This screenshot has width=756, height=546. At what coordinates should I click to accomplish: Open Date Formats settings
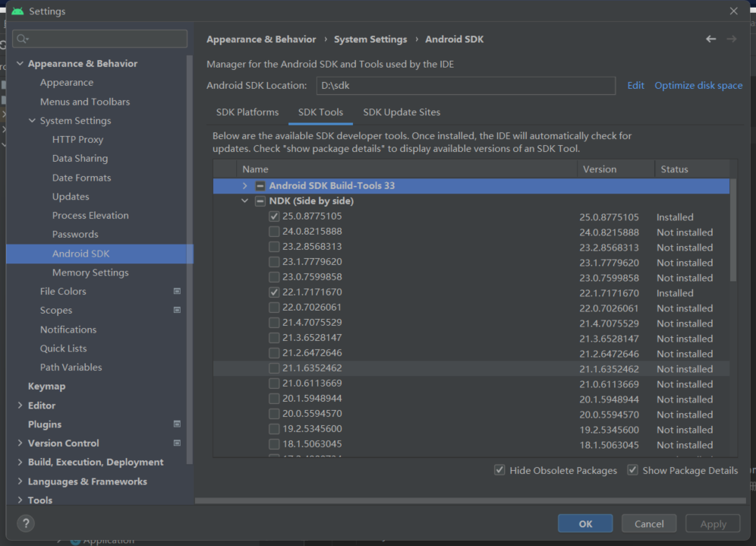click(x=81, y=178)
